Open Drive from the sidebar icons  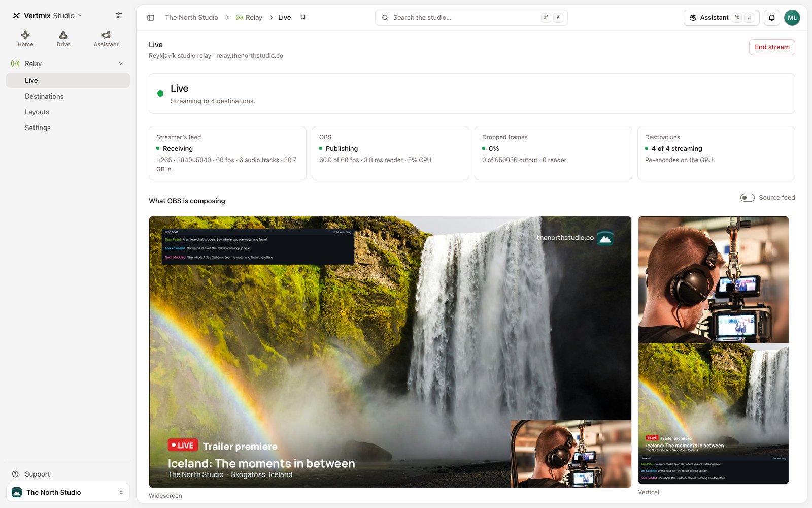(x=63, y=39)
